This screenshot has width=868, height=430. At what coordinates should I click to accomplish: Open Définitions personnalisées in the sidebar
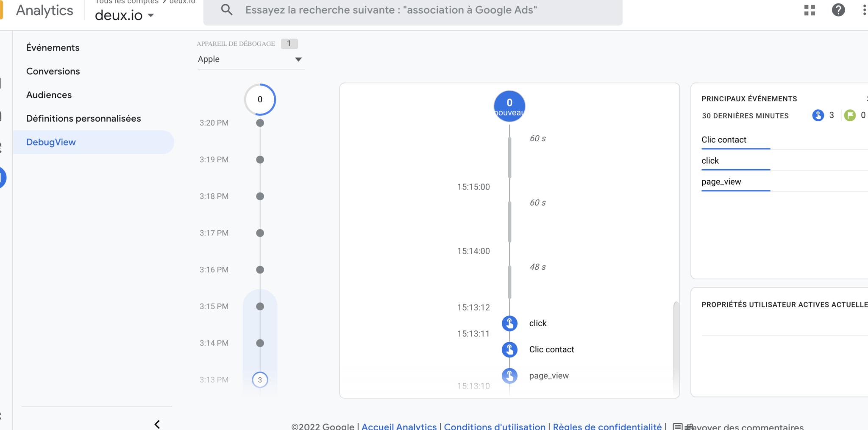click(x=83, y=119)
